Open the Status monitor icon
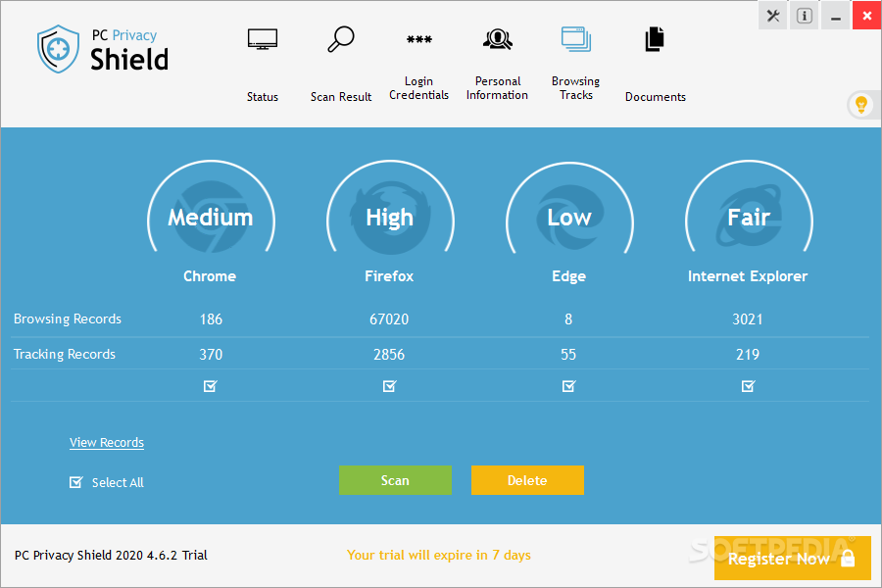882x588 pixels. (x=263, y=40)
